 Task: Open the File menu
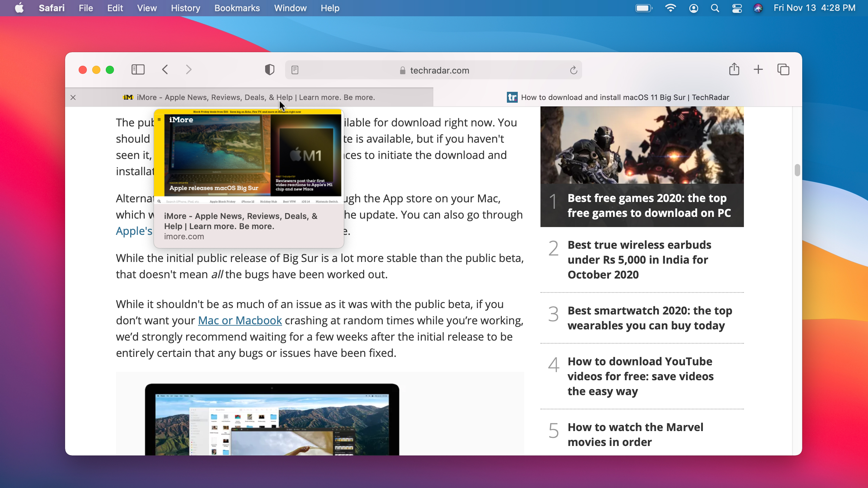86,8
